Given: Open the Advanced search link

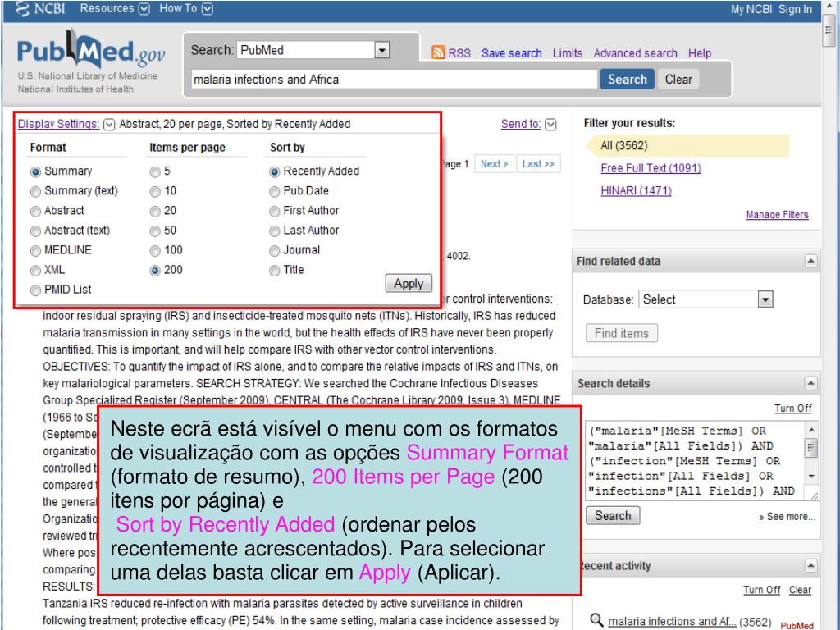Looking at the screenshot, I should click(635, 53).
